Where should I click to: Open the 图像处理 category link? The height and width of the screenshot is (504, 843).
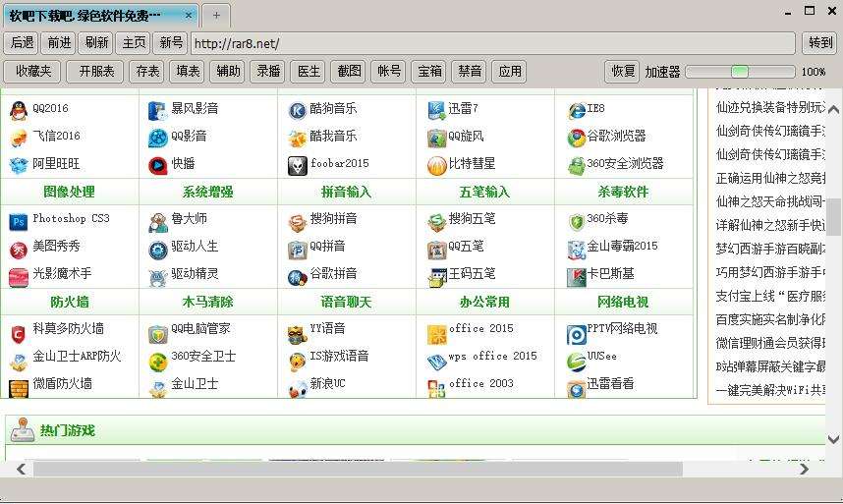(x=70, y=192)
